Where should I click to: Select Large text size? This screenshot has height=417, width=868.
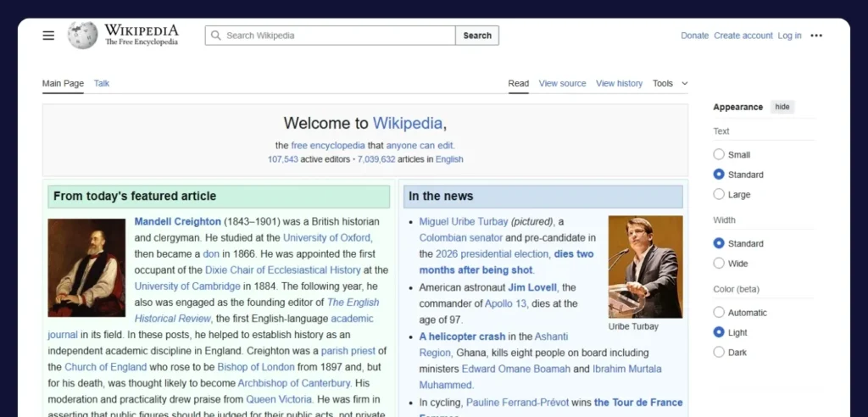point(719,194)
